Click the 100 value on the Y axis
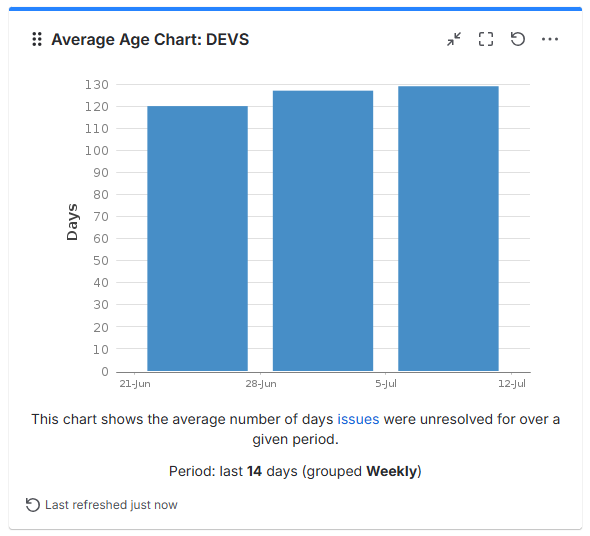Image resolution: width=590 pixels, height=536 pixels. pos(97,151)
